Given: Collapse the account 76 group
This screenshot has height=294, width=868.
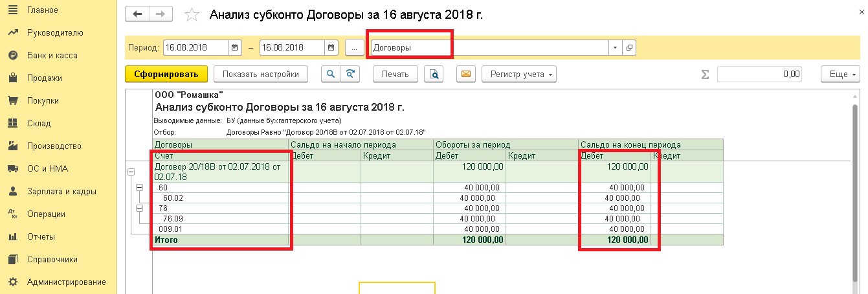Looking at the screenshot, I should [140, 208].
